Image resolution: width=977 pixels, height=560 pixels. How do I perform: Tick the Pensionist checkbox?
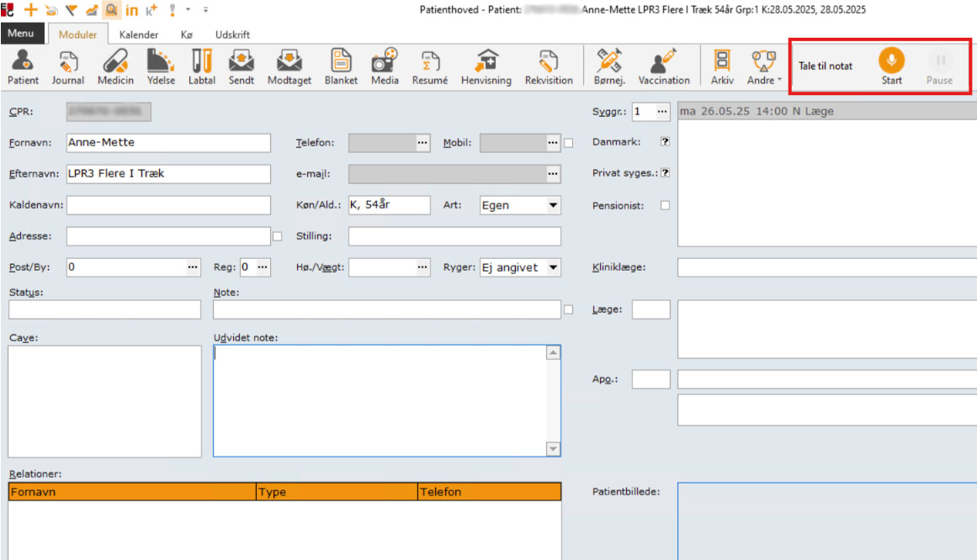[x=665, y=205]
